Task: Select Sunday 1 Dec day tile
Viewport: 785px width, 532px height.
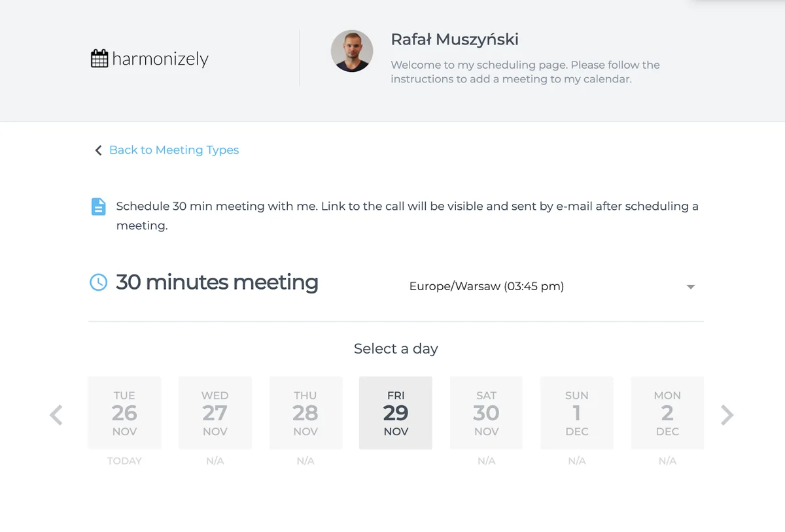Action: (577, 413)
